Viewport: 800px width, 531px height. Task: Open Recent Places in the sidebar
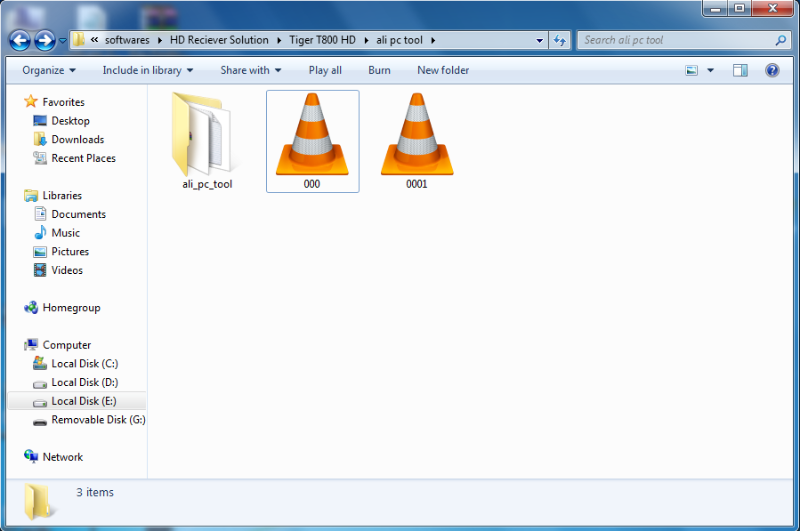[x=83, y=158]
